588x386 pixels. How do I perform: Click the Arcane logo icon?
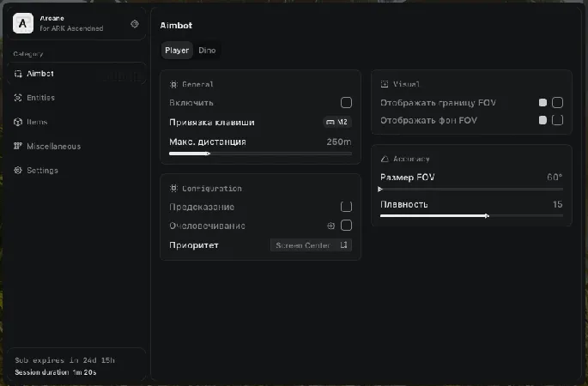coord(23,23)
